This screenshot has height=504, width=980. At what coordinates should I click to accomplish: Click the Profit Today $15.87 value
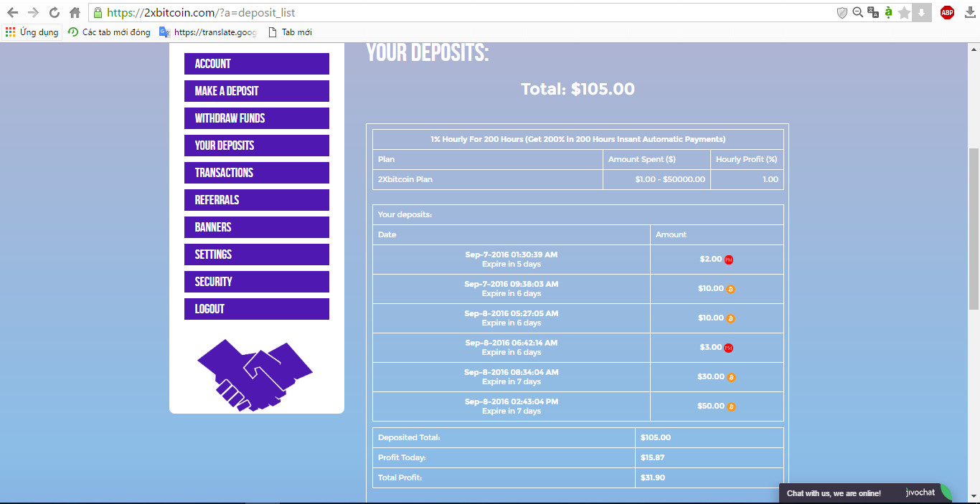[x=653, y=457]
